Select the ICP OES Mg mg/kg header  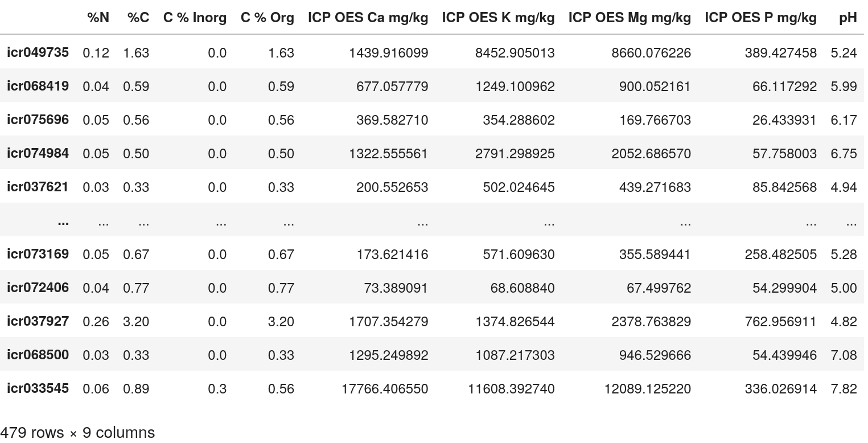(x=629, y=18)
